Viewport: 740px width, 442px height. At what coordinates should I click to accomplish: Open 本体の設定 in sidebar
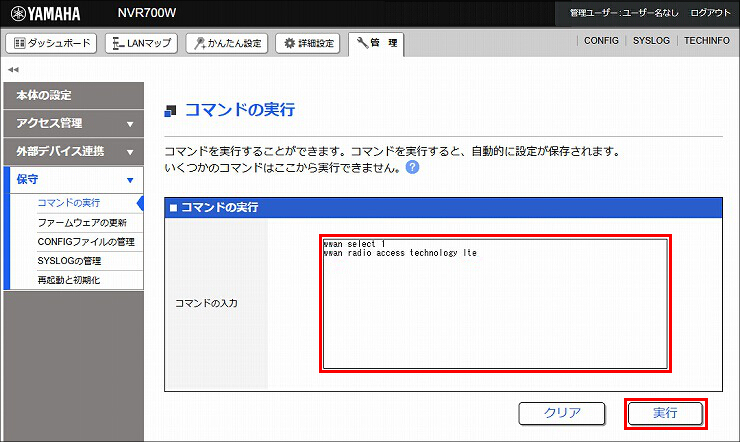click(x=74, y=96)
